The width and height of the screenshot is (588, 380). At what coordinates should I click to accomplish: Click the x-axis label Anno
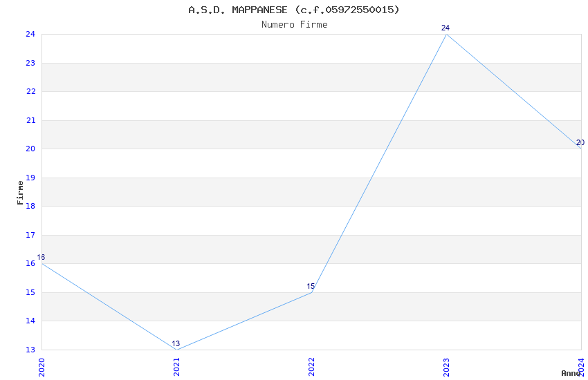pyautogui.click(x=571, y=373)
